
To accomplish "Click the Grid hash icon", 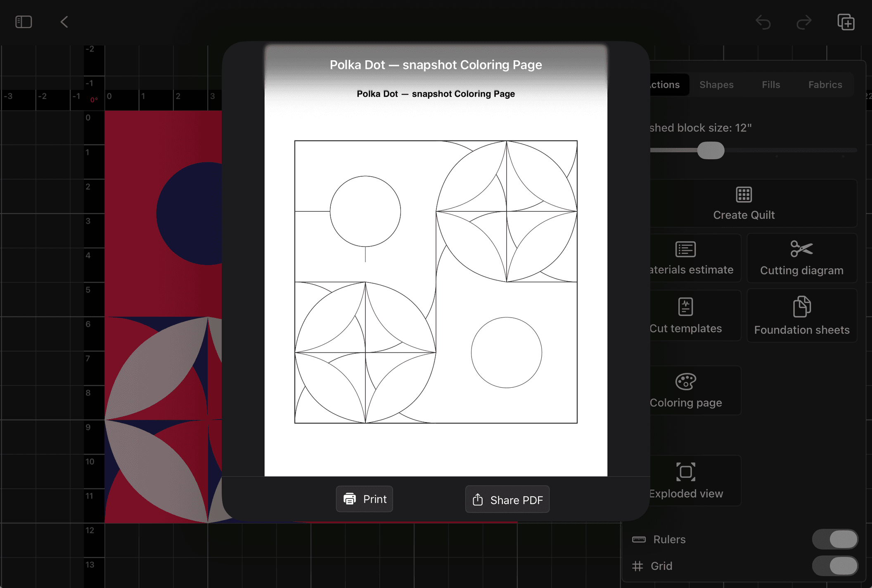I will pos(637,566).
